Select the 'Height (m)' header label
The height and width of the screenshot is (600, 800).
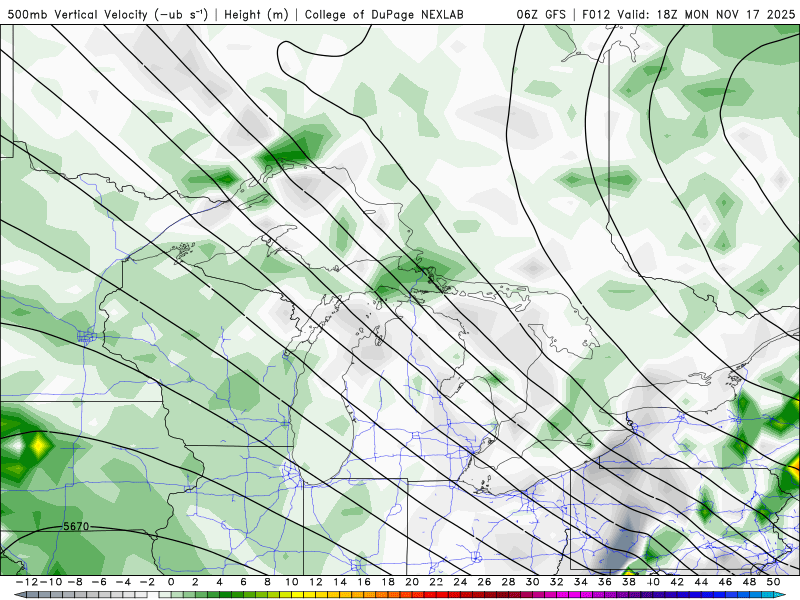click(x=256, y=15)
